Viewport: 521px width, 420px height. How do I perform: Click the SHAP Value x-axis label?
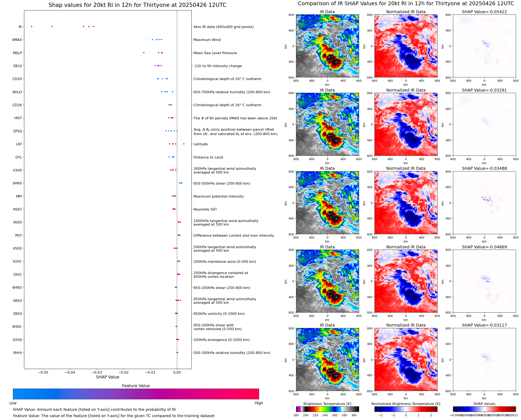pyautogui.click(x=108, y=377)
